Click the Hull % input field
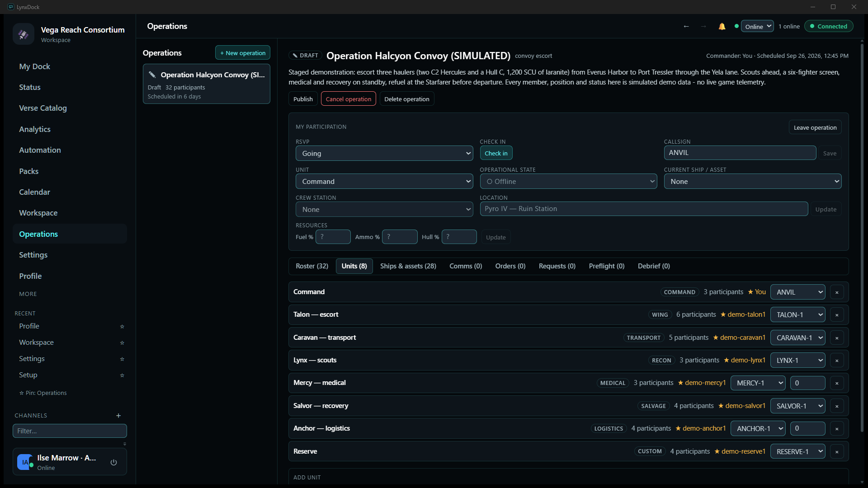Image resolution: width=868 pixels, height=488 pixels. coord(459,237)
